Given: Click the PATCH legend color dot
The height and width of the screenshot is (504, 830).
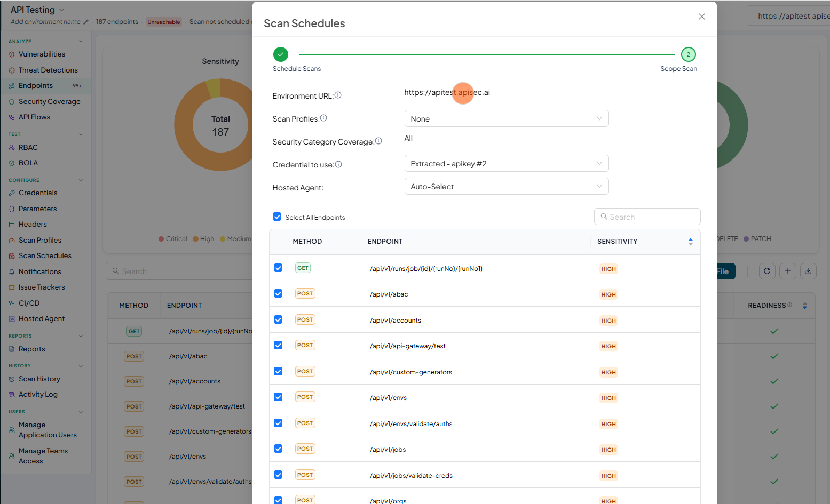Looking at the screenshot, I should (x=746, y=239).
